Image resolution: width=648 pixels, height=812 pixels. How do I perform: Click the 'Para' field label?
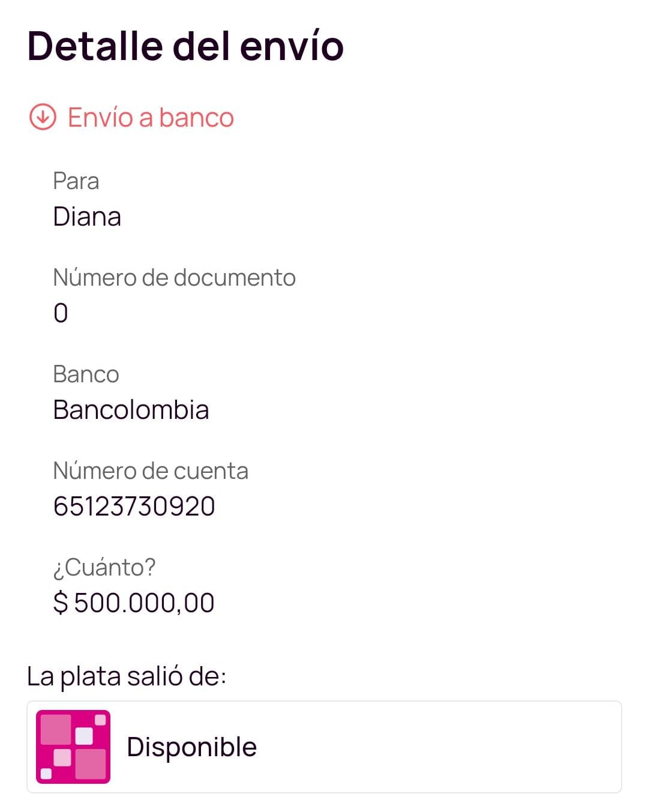(76, 181)
